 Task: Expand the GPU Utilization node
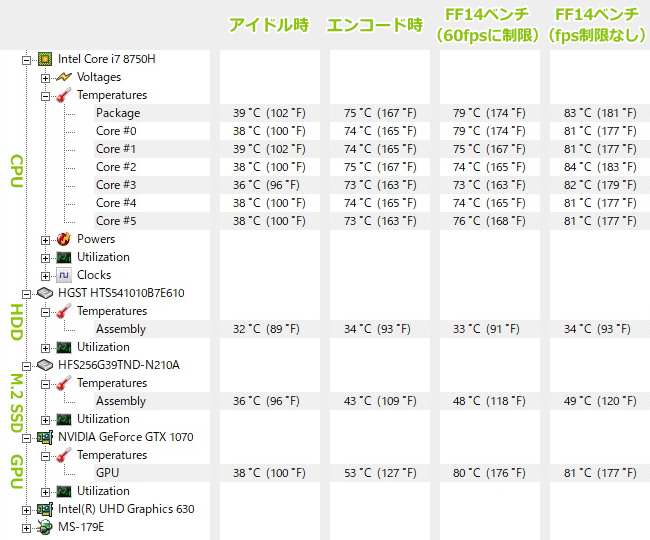(x=45, y=492)
